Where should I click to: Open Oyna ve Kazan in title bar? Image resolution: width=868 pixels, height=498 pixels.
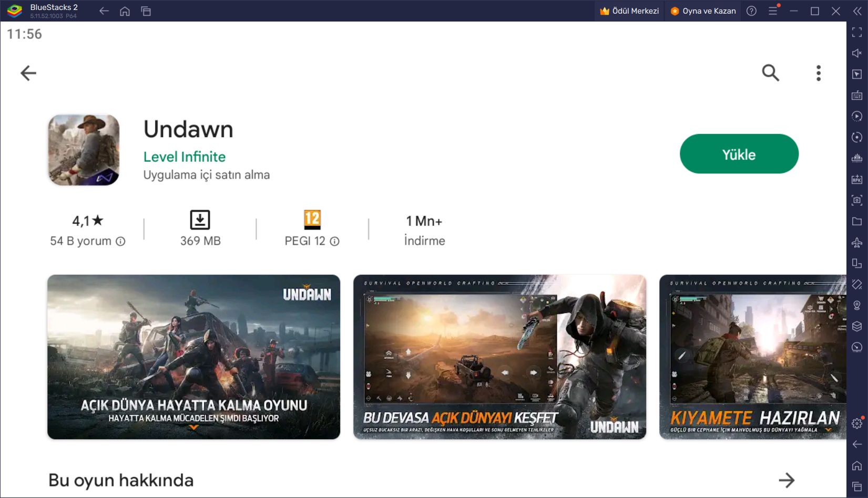click(x=703, y=11)
